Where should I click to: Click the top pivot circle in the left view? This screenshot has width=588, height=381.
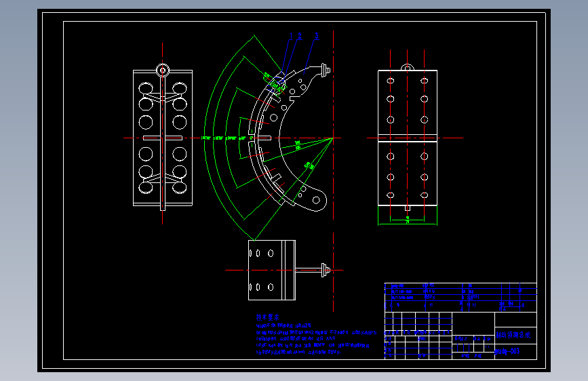point(162,70)
